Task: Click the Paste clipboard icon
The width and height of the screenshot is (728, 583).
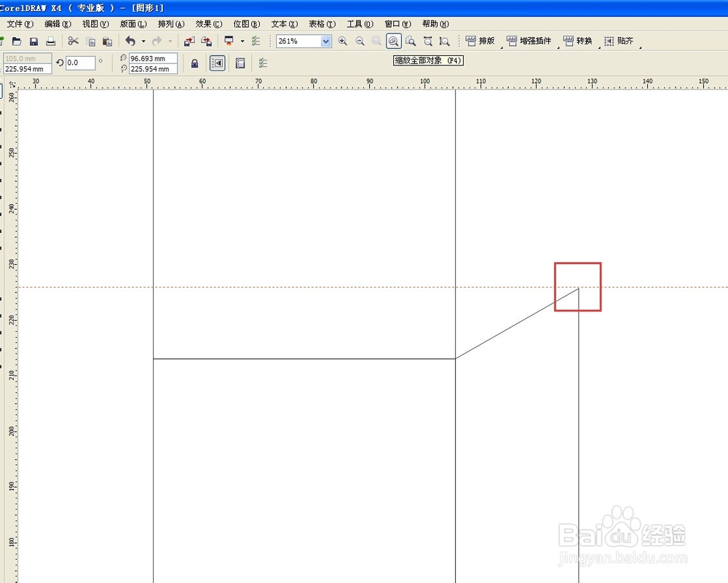Action: tap(107, 41)
